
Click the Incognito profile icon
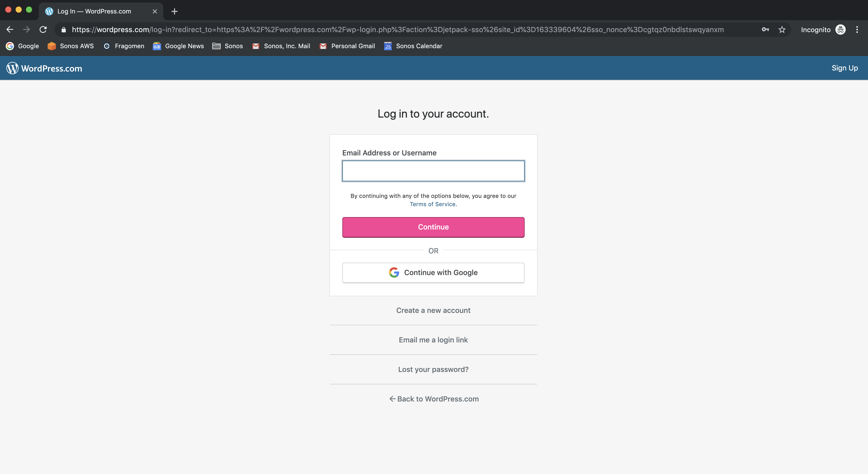click(x=840, y=30)
